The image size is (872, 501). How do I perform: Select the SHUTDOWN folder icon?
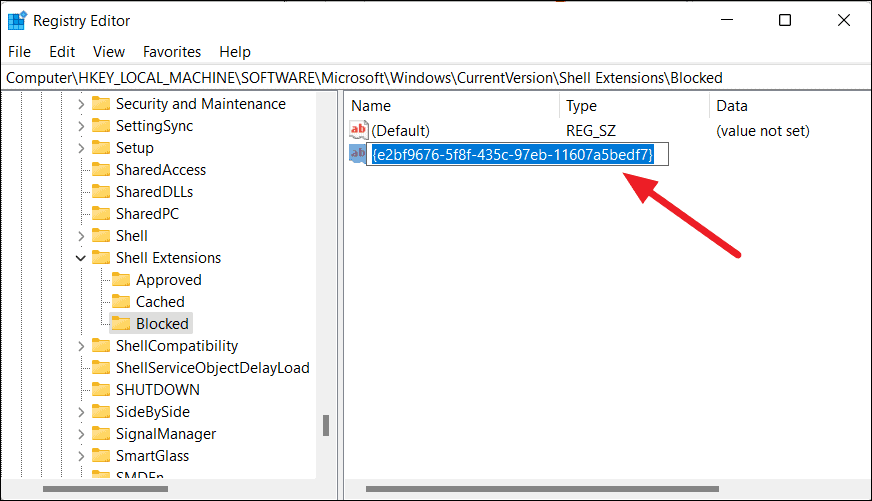tap(101, 389)
